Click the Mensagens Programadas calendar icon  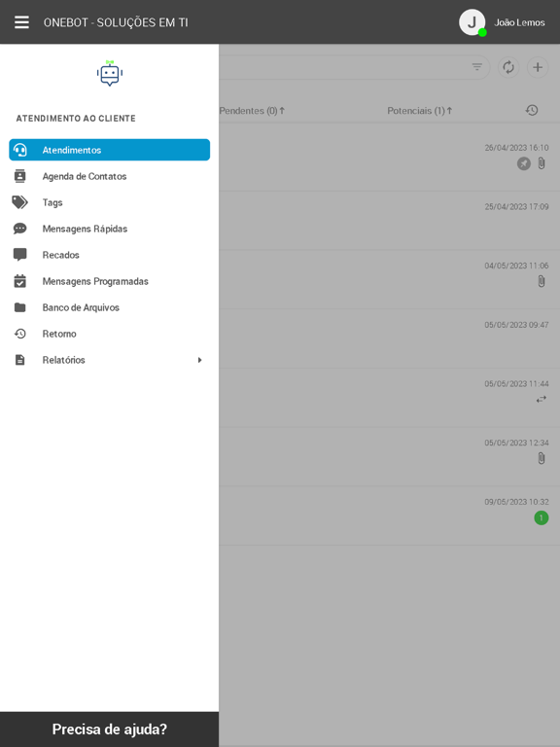[x=20, y=281]
